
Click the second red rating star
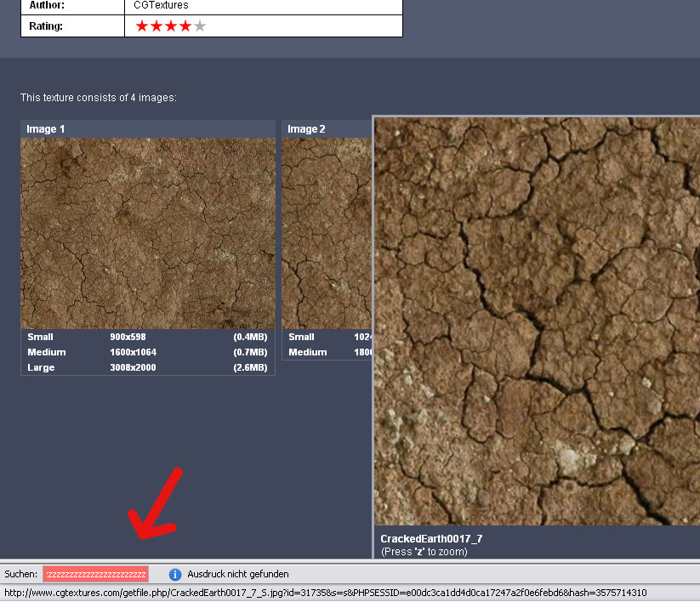point(157,26)
